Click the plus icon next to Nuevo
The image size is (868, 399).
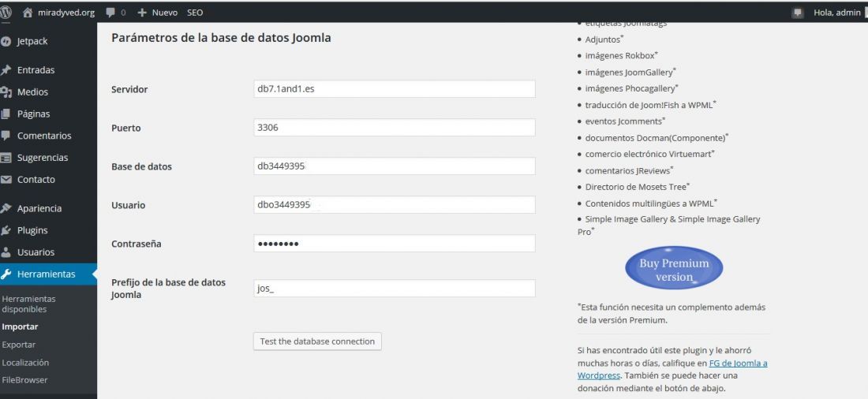click(x=142, y=12)
